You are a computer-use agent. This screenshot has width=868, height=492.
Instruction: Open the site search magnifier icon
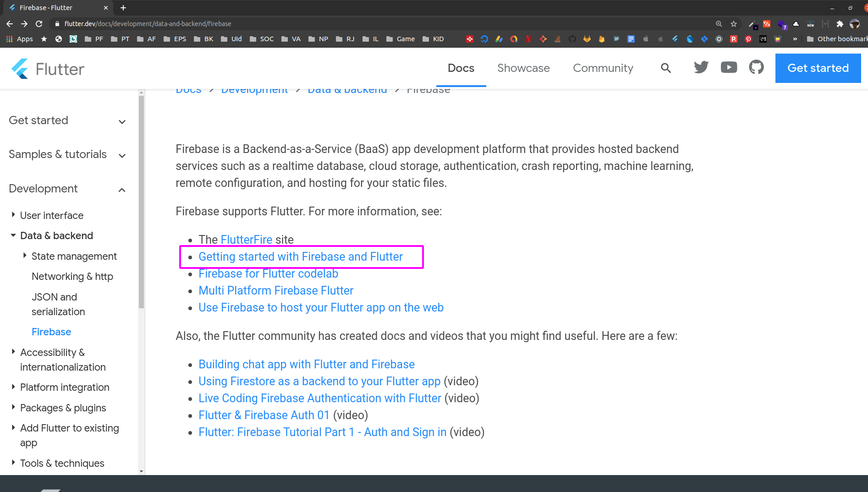coord(666,68)
